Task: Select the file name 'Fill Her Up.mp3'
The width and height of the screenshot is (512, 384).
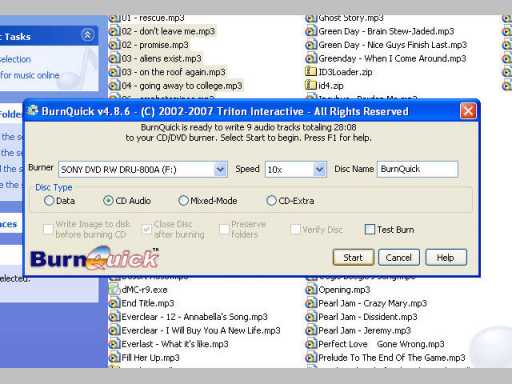Action: (x=150, y=358)
